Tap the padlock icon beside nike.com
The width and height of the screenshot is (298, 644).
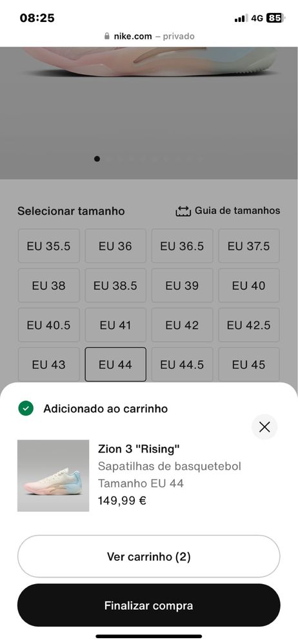(x=107, y=36)
